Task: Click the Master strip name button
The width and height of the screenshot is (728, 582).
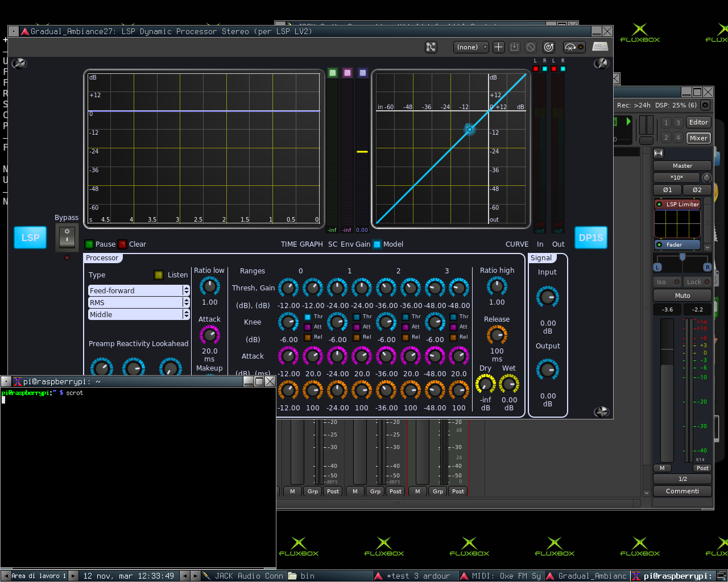Action: point(682,166)
